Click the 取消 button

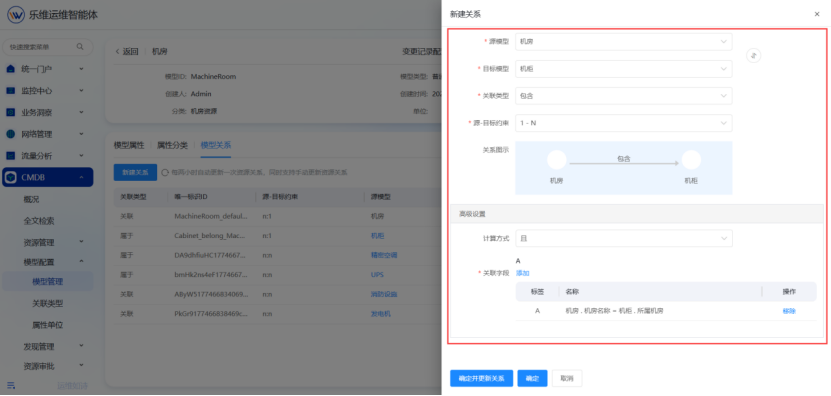(x=567, y=379)
